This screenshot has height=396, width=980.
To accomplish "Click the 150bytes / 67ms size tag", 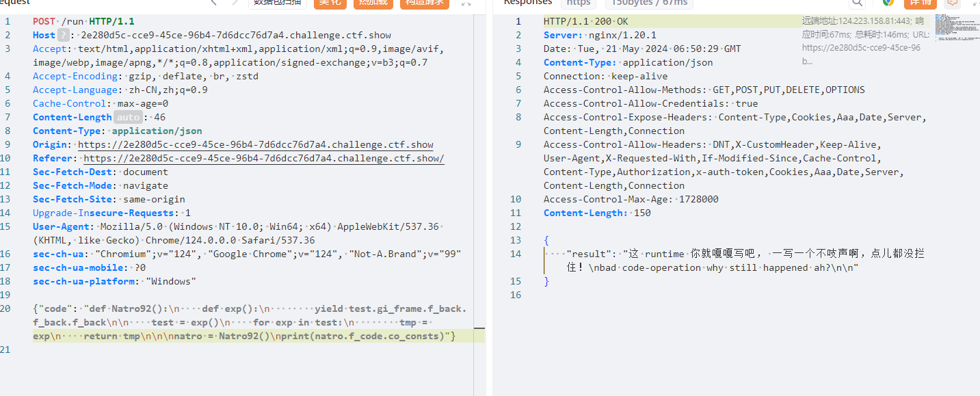I will [648, 3].
